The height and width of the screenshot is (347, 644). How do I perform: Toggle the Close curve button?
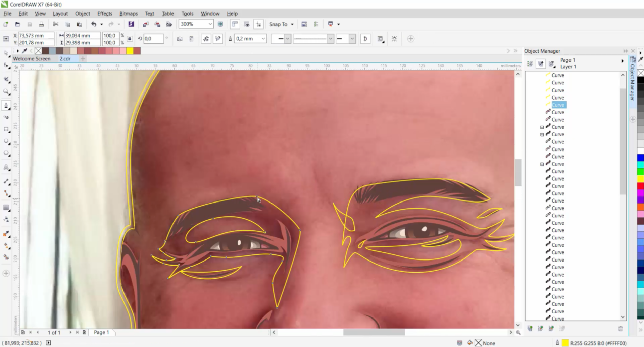point(365,39)
